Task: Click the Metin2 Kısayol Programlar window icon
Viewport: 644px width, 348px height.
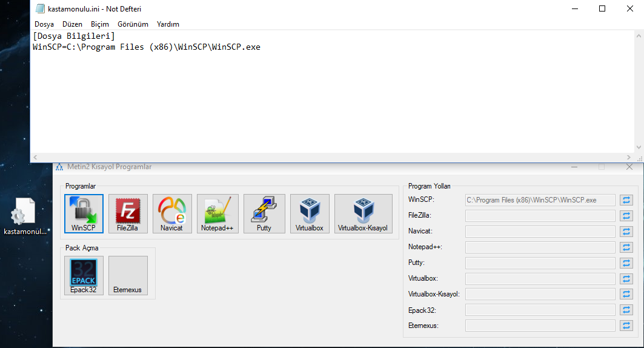Action: (x=59, y=167)
